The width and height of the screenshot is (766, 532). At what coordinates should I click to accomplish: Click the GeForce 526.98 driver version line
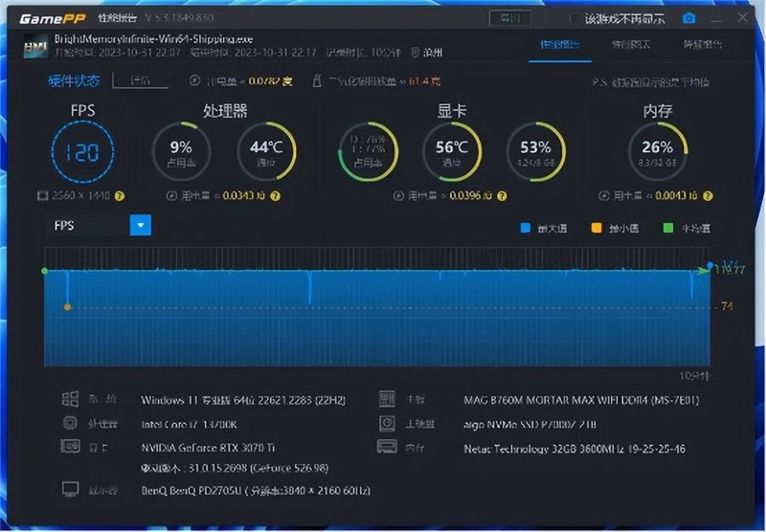235,468
